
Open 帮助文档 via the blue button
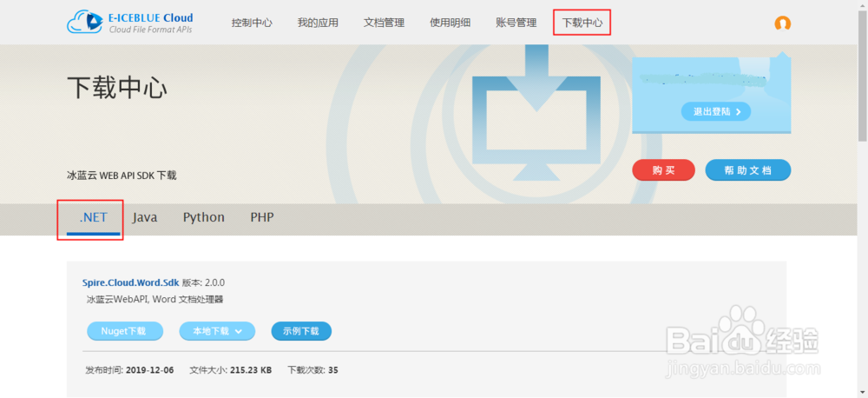pos(748,170)
